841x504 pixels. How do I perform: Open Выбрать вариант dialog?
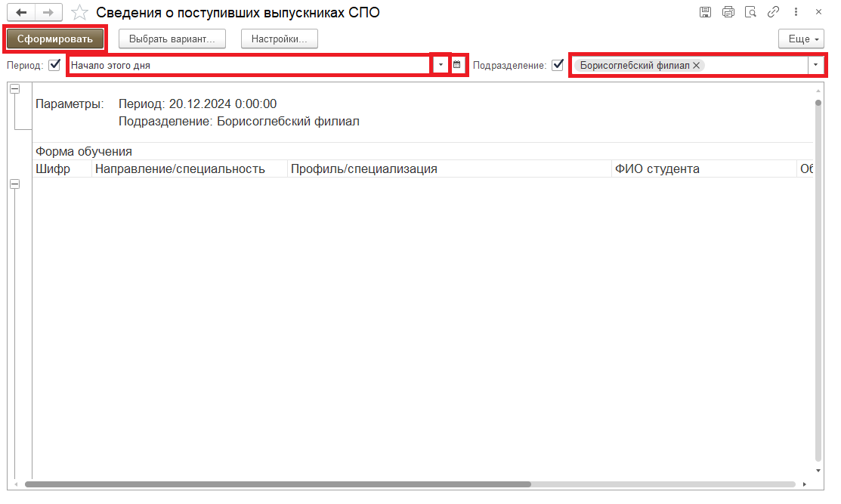coord(172,39)
